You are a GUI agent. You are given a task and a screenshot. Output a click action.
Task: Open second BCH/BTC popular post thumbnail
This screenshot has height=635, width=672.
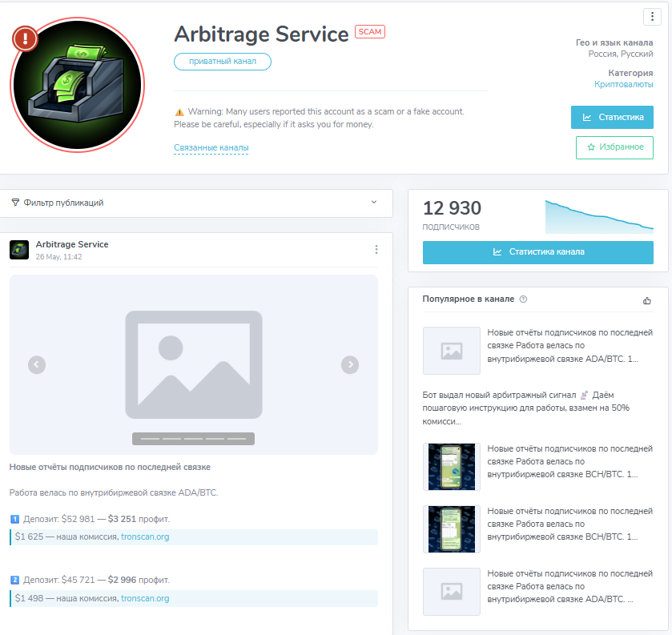pyautogui.click(x=452, y=529)
